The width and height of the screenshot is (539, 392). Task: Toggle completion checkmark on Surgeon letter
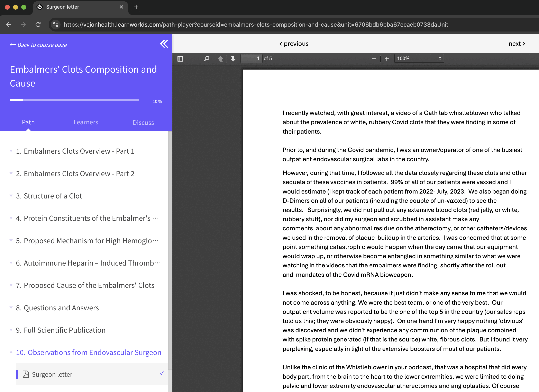pyautogui.click(x=162, y=373)
